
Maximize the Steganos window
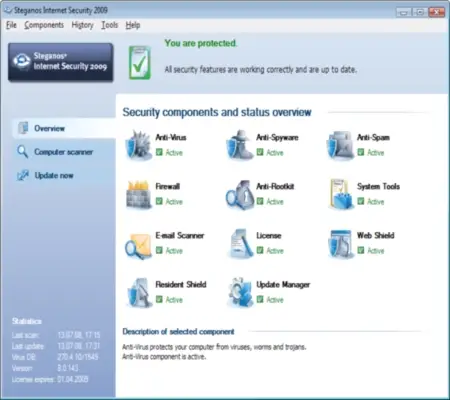click(x=420, y=13)
